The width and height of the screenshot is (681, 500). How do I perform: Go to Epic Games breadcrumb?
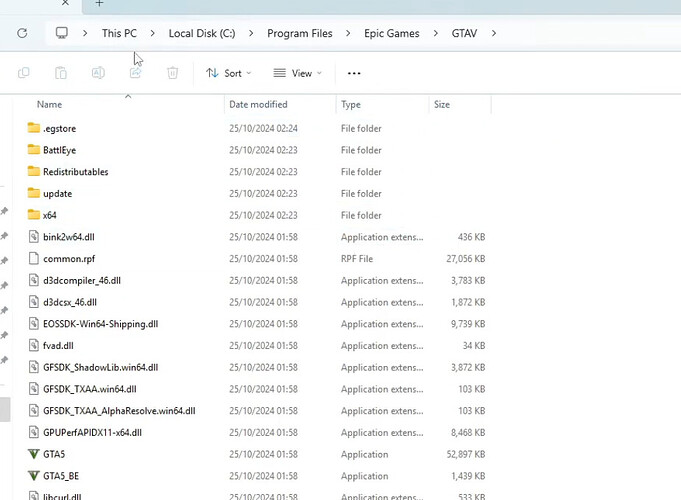click(x=392, y=33)
